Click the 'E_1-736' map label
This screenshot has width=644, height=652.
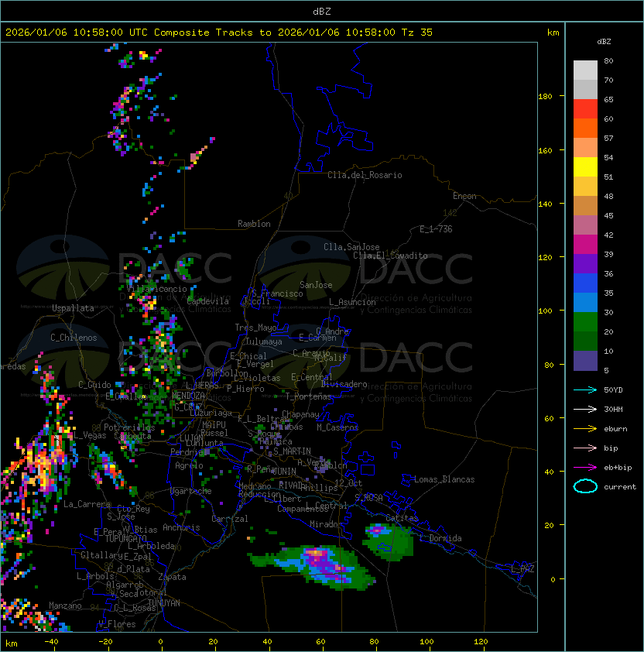pos(436,229)
